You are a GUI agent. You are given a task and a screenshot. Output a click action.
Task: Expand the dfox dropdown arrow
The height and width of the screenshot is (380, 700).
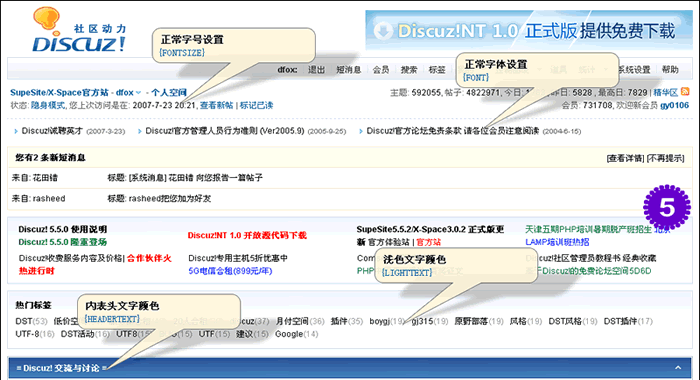point(138,92)
